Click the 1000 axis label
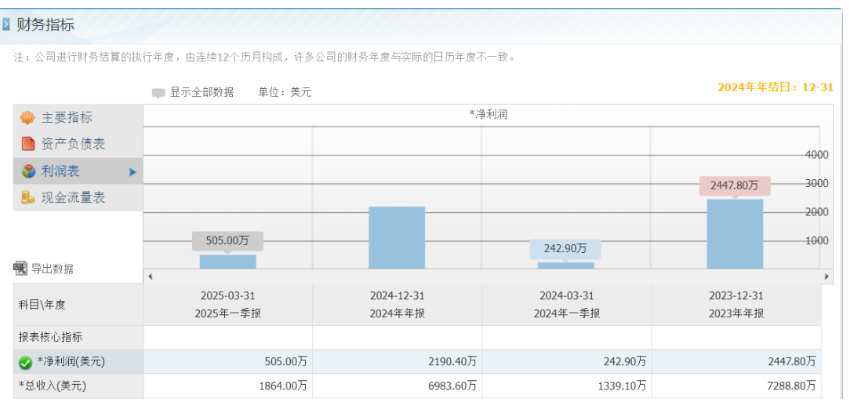Screen dimensions: 850x412 click(817, 241)
